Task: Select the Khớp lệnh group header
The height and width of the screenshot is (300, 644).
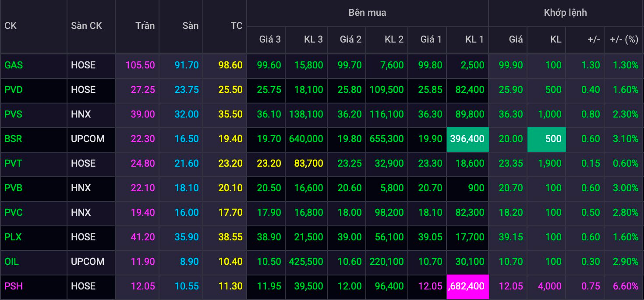Action: tap(565, 13)
